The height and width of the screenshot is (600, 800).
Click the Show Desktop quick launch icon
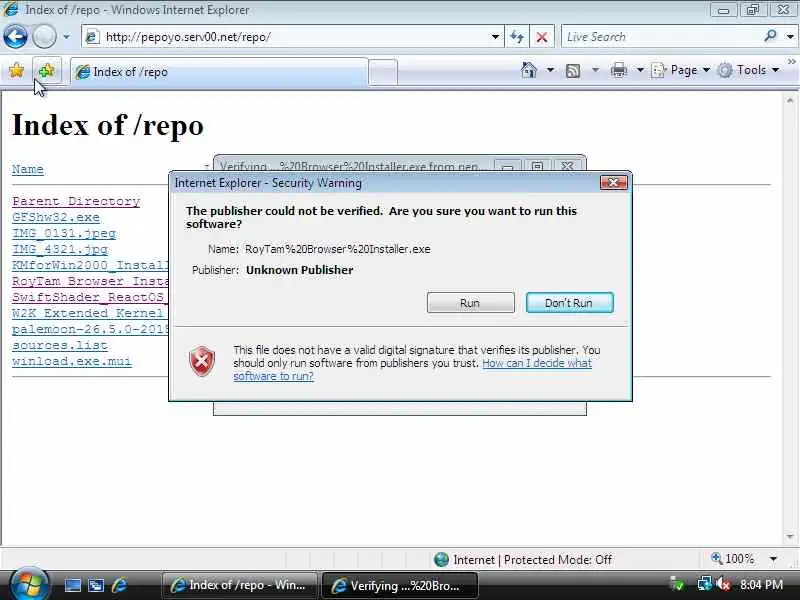(x=72, y=585)
